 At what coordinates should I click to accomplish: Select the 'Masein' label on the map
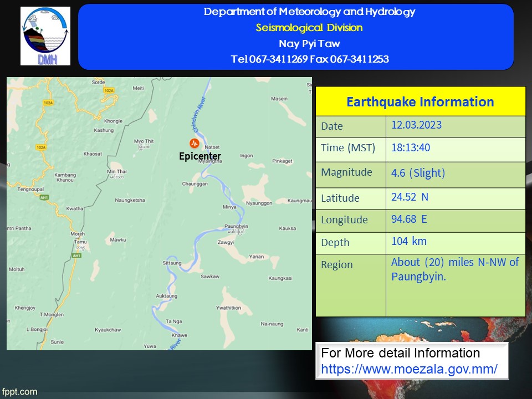click(x=279, y=99)
